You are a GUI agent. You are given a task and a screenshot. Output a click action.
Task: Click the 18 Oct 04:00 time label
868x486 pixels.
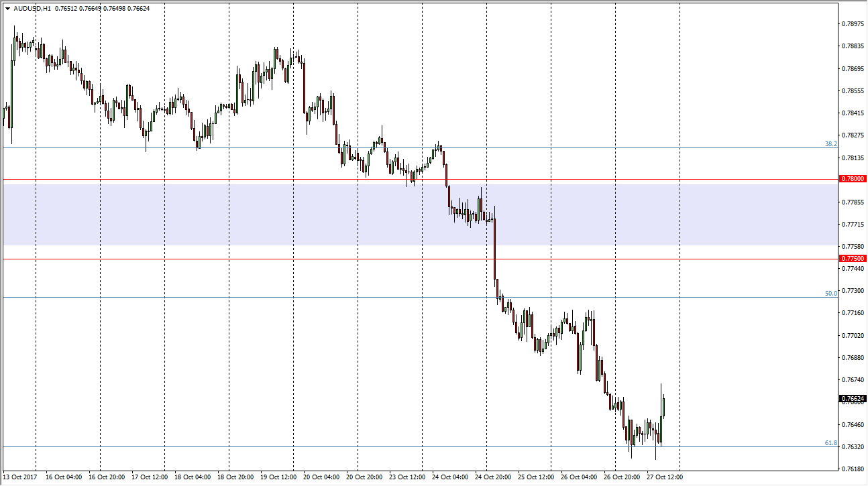[191, 477]
